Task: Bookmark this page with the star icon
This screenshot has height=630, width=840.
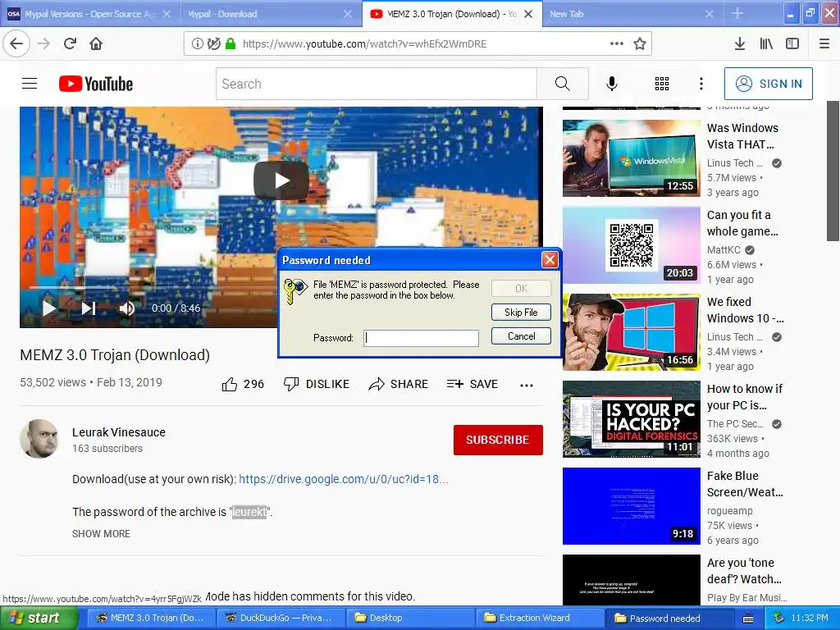Action: pyautogui.click(x=639, y=43)
